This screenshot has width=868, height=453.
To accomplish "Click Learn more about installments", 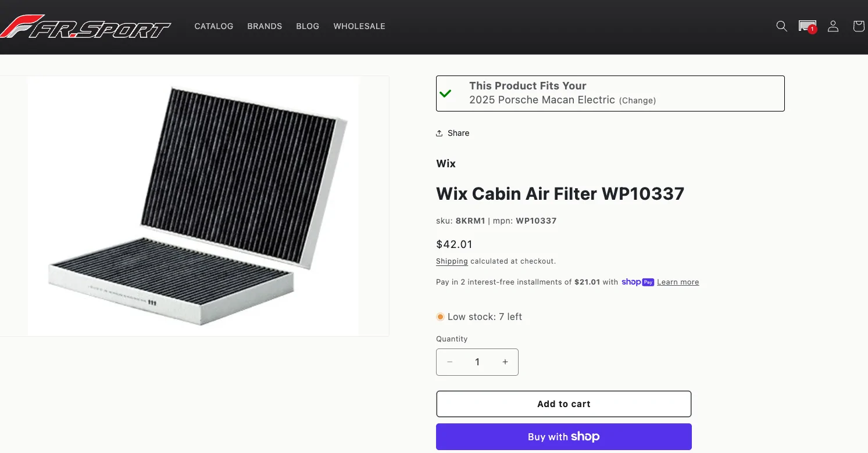I will [x=678, y=282].
